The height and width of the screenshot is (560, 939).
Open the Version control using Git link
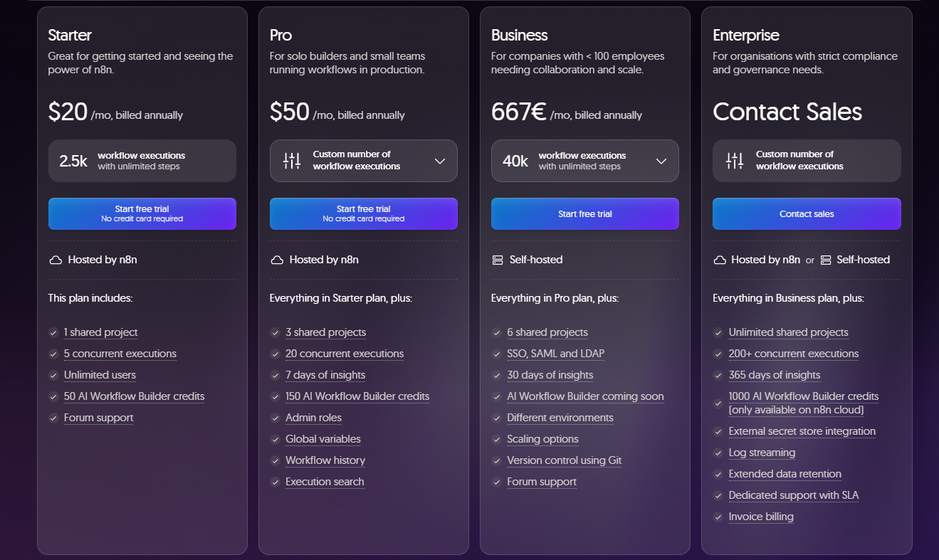tap(564, 460)
